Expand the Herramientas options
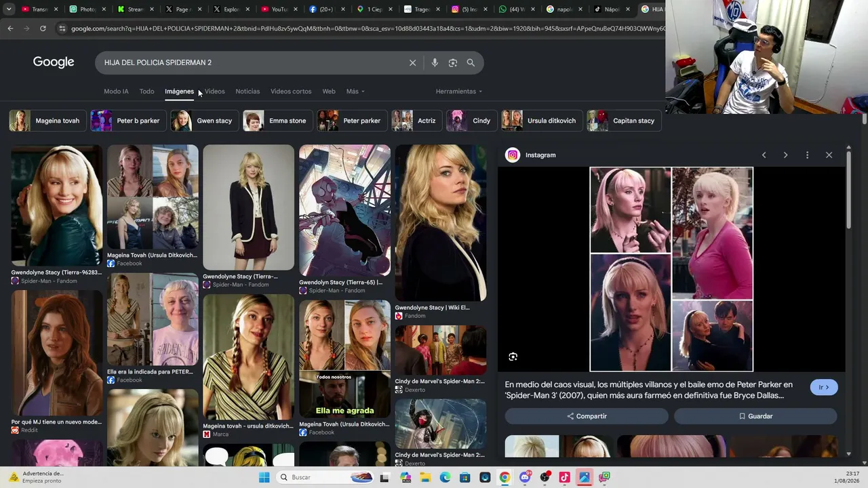 click(459, 91)
